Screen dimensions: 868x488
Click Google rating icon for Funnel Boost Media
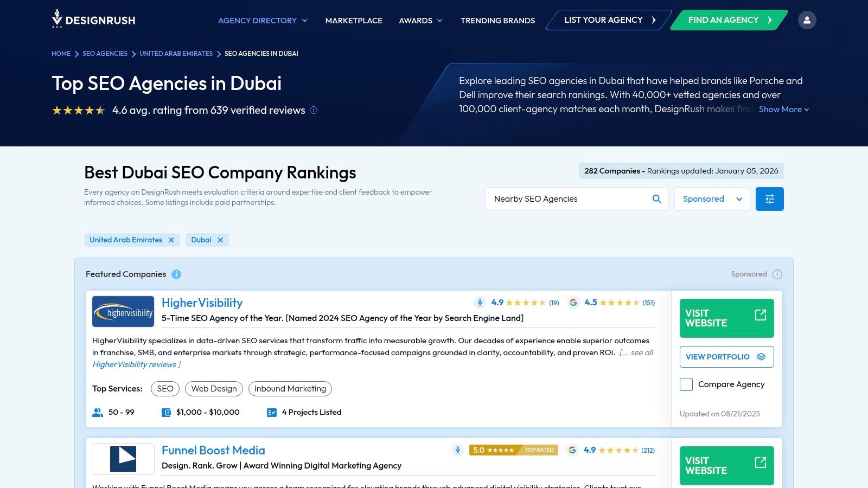(572, 450)
